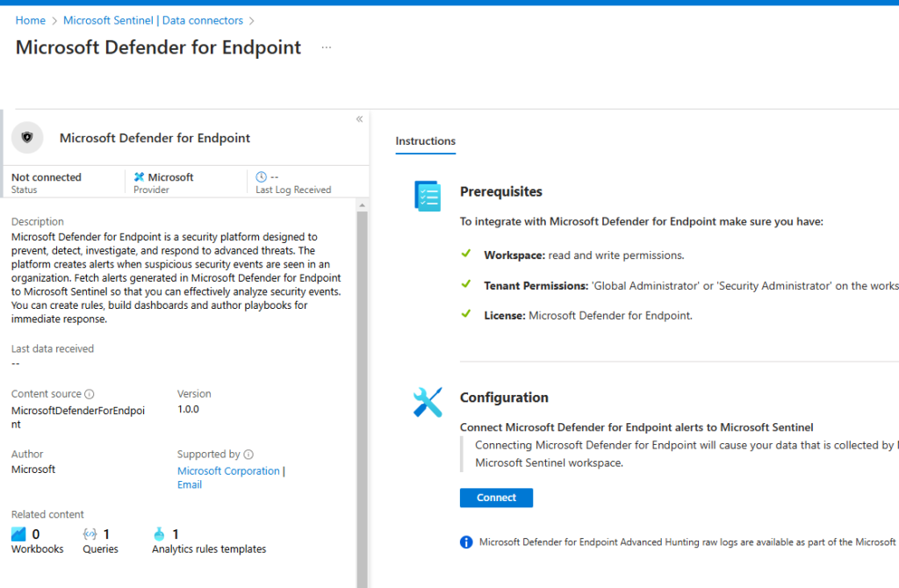Screen dimensions: 899x588
Task: Click the green check next to Workspace
Action: click(x=466, y=254)
